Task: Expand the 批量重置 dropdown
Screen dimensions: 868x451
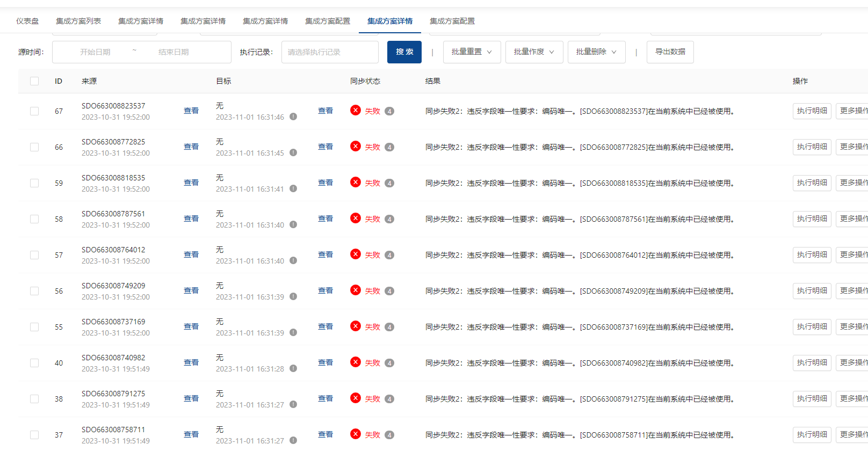Action: click(x=472, y=52)
